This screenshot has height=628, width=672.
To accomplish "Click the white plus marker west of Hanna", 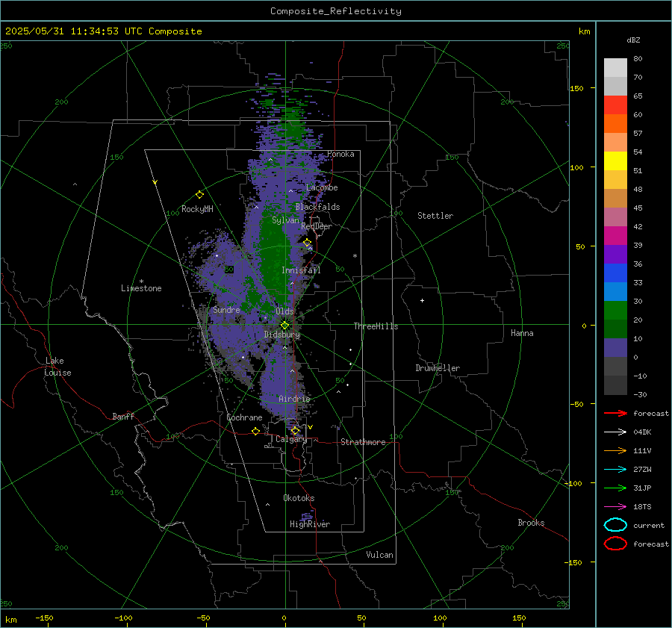I will (422, 300).
